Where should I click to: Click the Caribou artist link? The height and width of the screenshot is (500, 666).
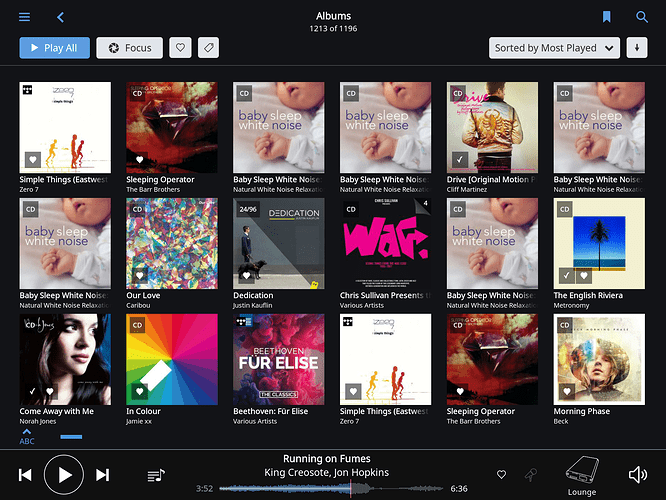138,305
